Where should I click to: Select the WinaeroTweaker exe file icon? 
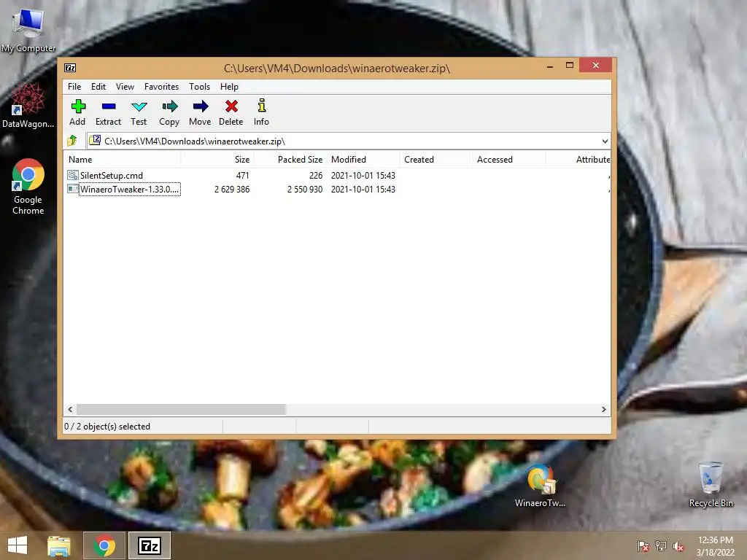(72, 189)
